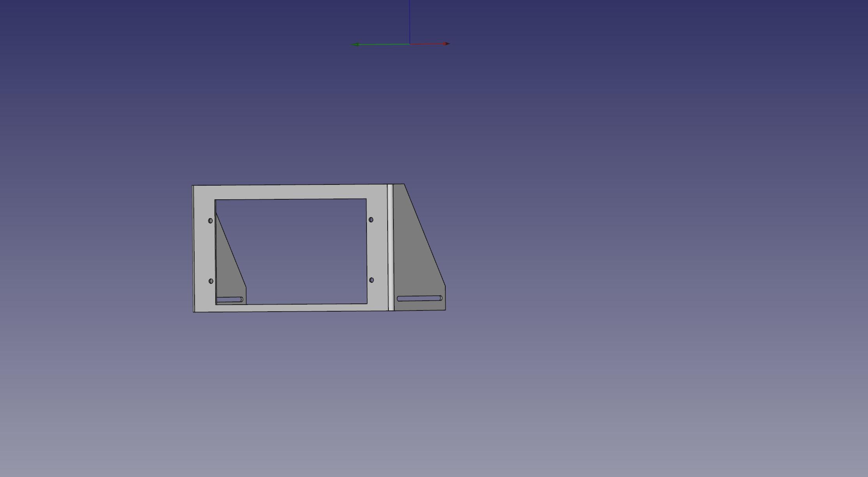Click empty background right of the model
This screenshot has width=868, height=477.
coord(624,250)
